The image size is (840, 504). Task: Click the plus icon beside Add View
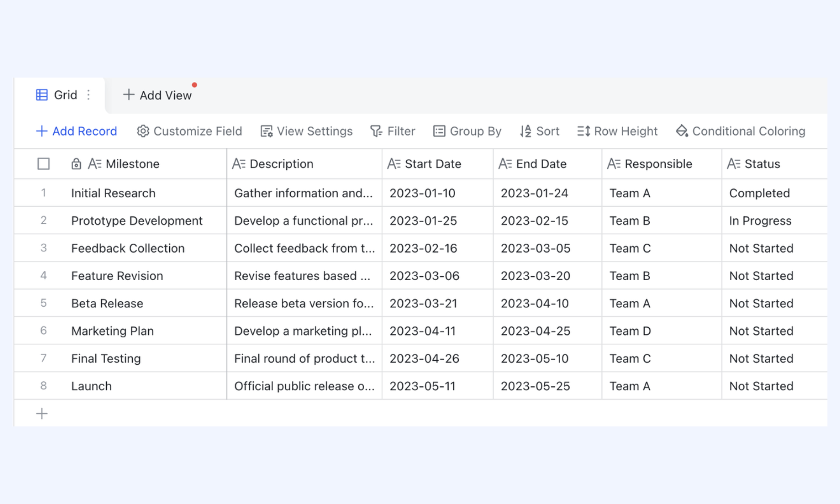pos(129,95)
